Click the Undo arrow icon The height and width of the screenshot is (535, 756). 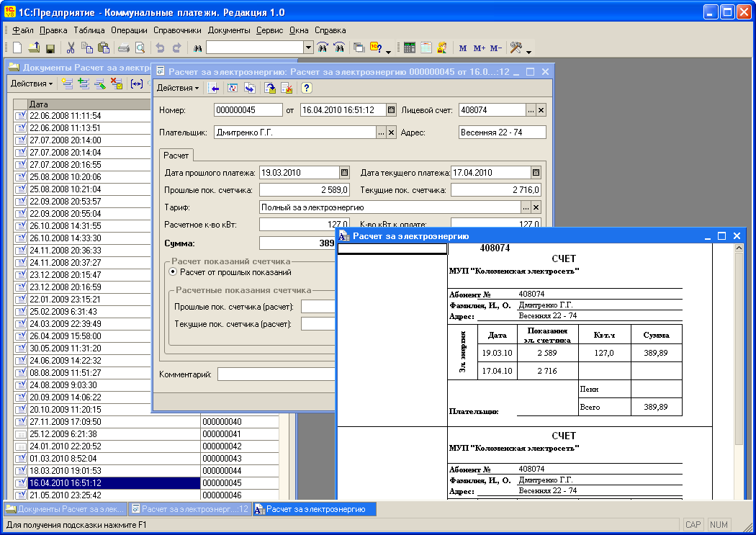click(160, 48)
